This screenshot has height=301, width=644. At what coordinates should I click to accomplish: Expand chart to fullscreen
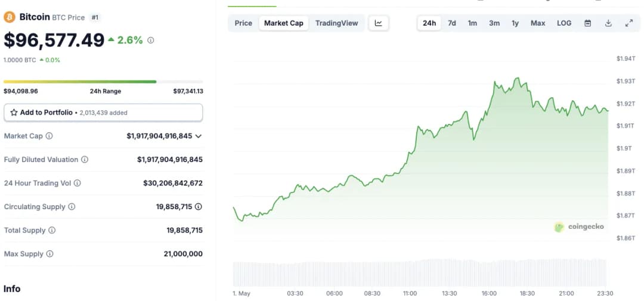pos(628,23)
